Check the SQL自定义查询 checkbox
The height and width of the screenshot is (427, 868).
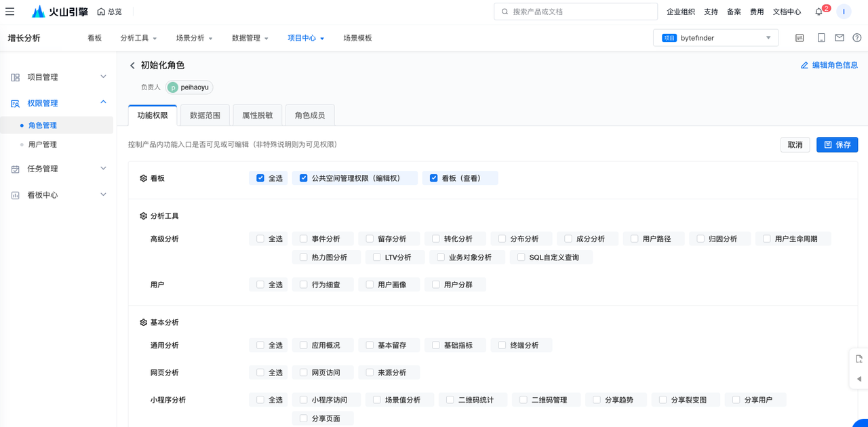[x=521, y=258]
